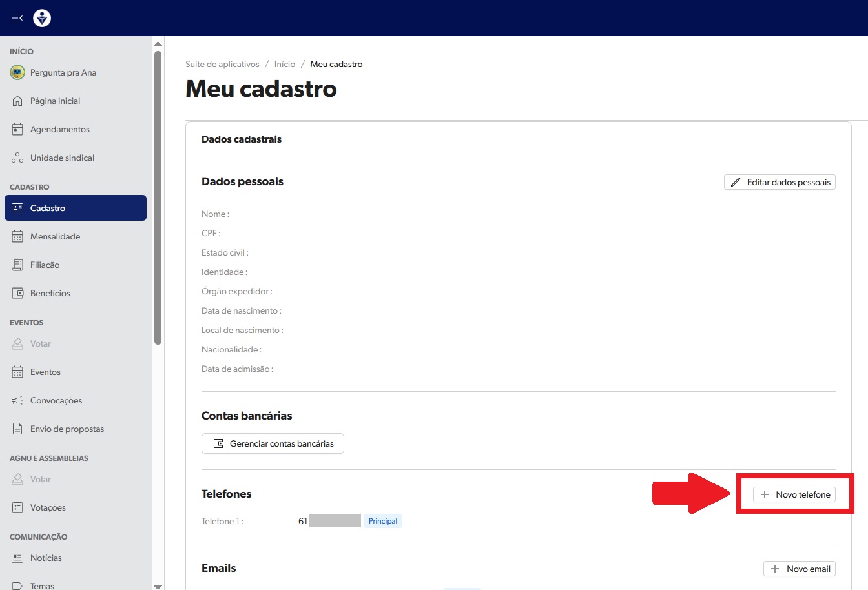Click the Unidade sindical icon
This screenshot has height=590, width=868.
(17, 158)
